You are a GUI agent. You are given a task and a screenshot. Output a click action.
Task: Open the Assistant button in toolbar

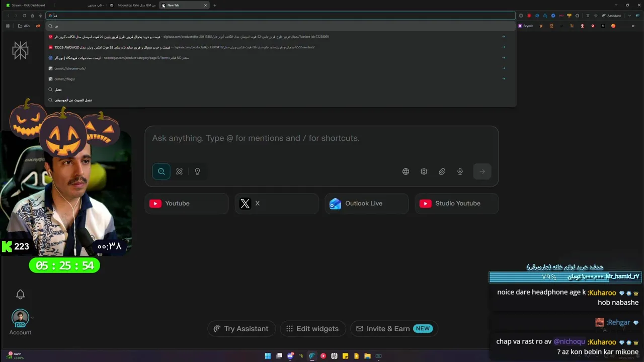(x=611, y=16)
